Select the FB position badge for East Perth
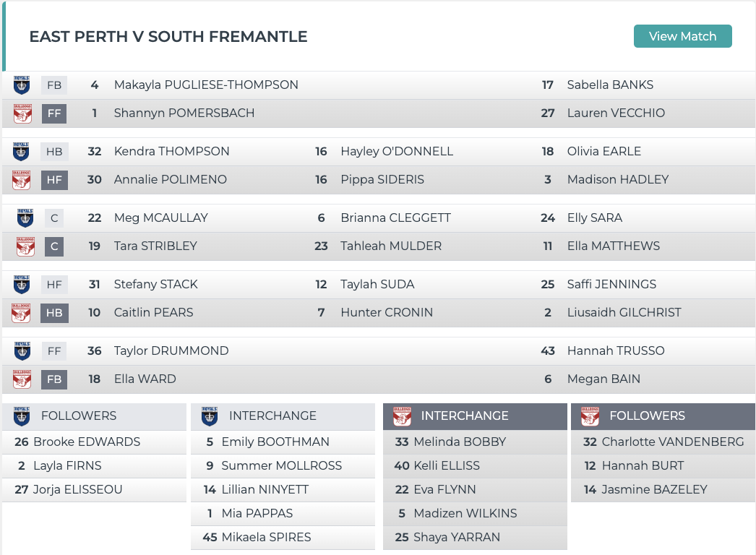756x555 pixels. (53, 85)
